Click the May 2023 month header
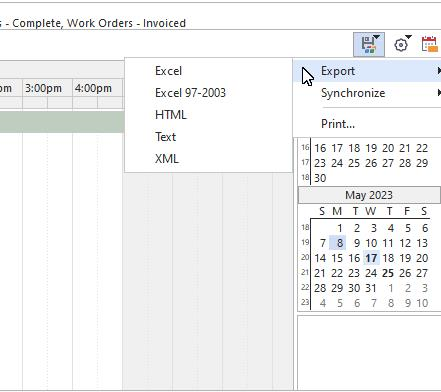The image size is (441, 392). pos(369,195)
